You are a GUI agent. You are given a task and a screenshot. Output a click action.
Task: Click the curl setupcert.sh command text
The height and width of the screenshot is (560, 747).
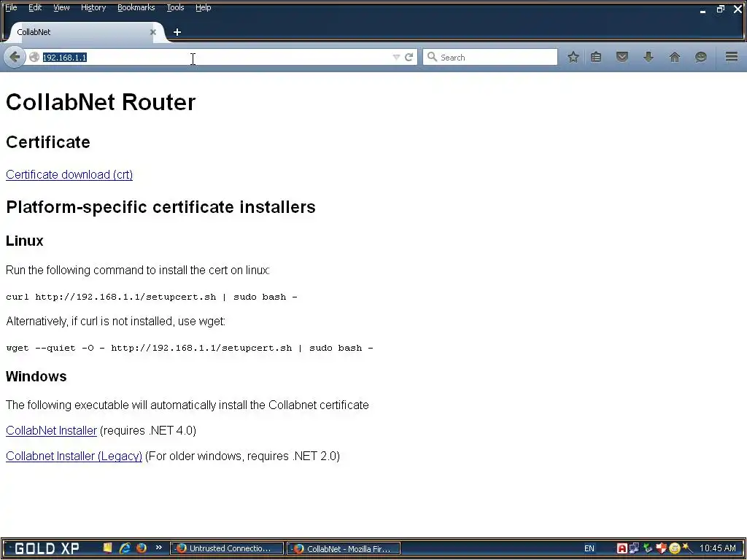[x=152, y=297]
